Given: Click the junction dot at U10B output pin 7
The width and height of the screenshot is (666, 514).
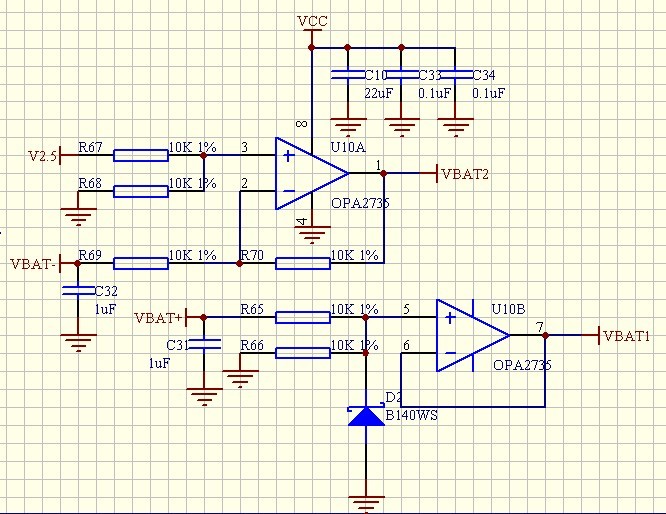Looking at the screenshot, I should click(x=546, y=335).
